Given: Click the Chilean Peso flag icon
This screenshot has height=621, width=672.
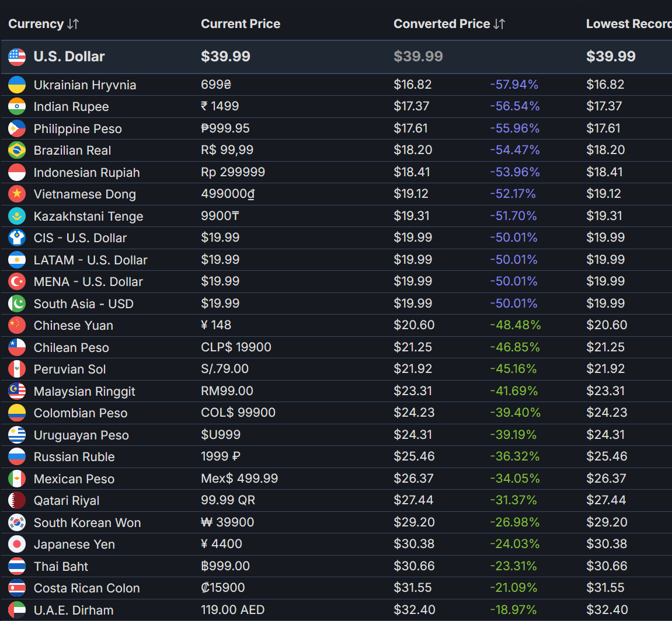Looking at the screenshot, I should coord(17,347).
